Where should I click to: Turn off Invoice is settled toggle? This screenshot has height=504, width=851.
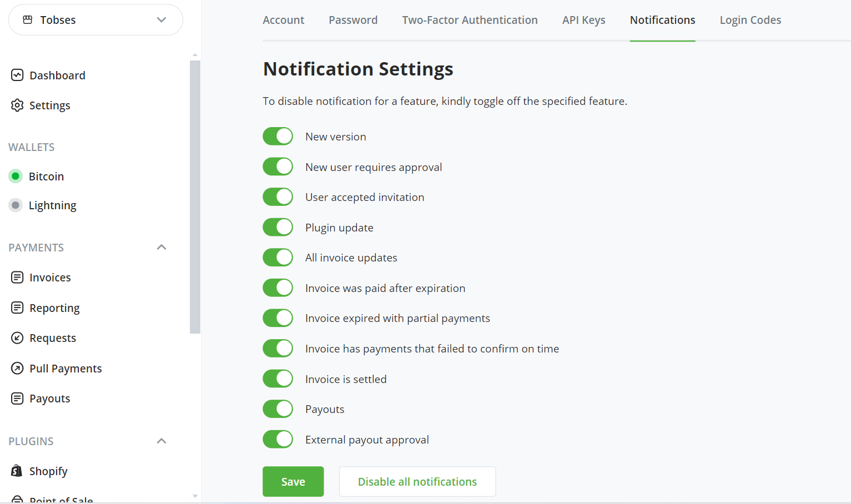click(278, 379)
